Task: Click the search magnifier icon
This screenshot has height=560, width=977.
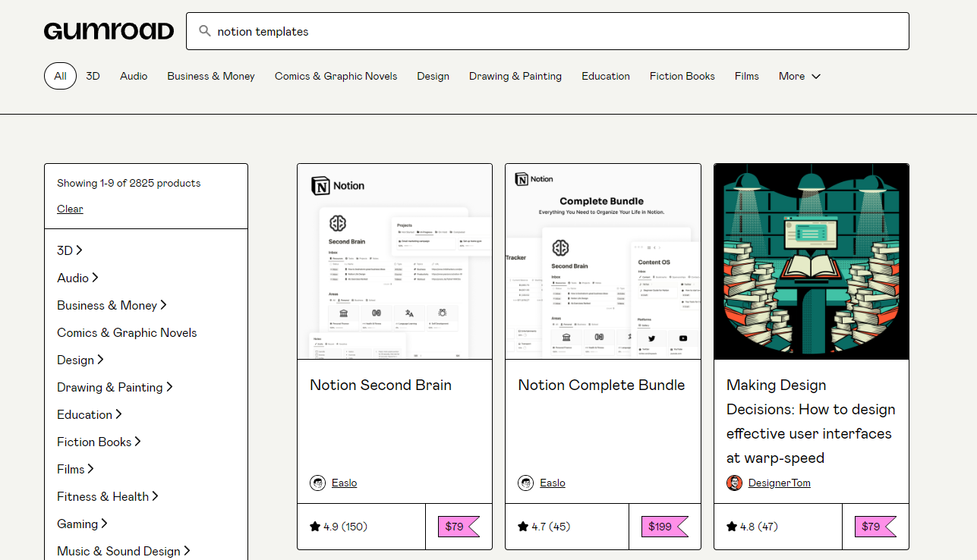Action: (x=204, y=31)
